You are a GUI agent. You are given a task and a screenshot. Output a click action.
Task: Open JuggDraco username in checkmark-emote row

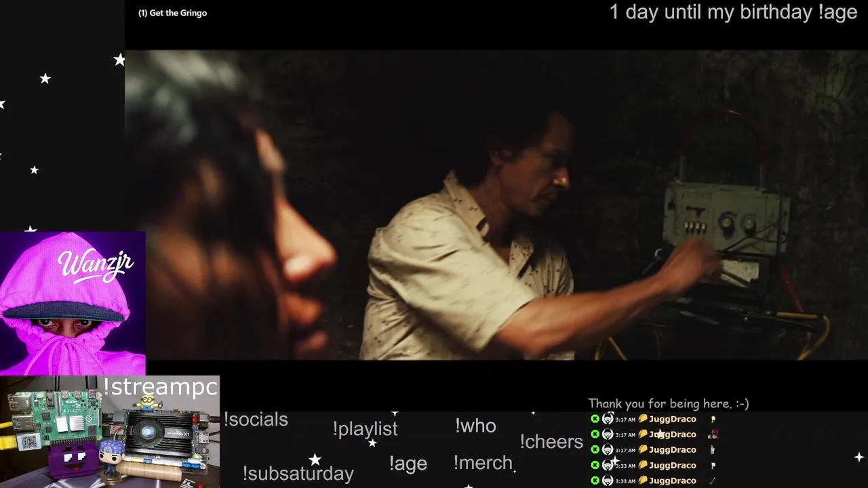[x=673, y=481]
